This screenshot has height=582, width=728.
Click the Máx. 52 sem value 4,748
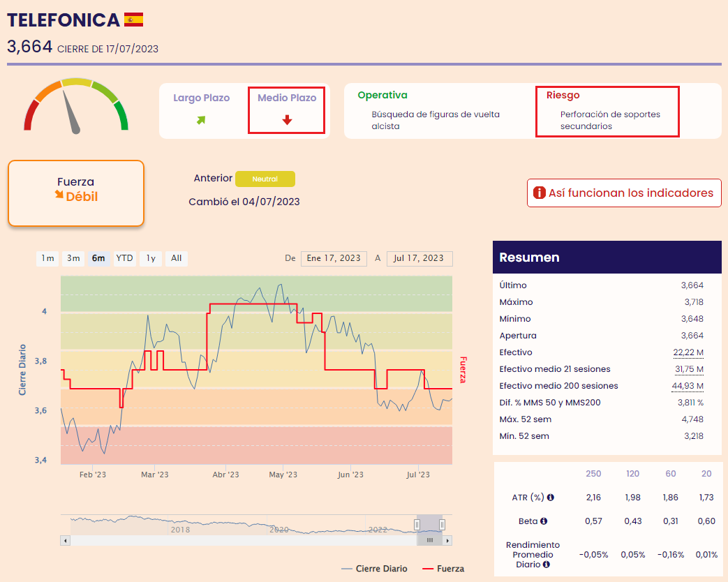692,419
